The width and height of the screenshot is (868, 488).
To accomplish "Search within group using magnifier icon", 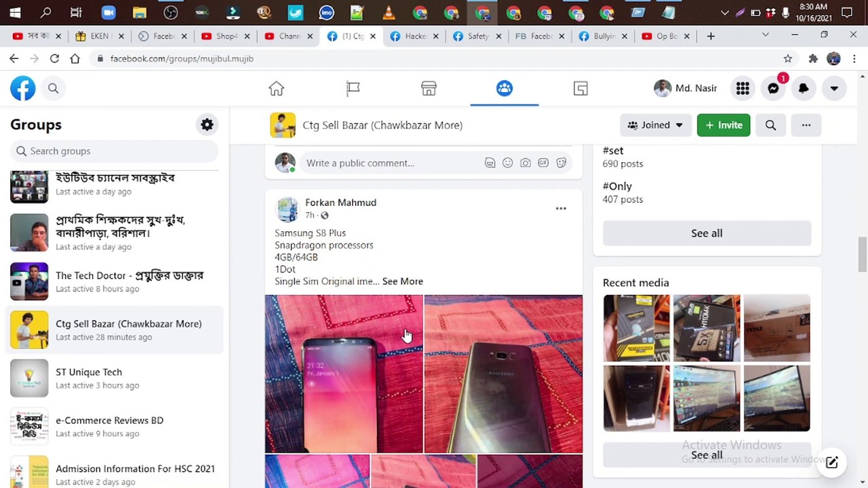I will pos(770,125).
